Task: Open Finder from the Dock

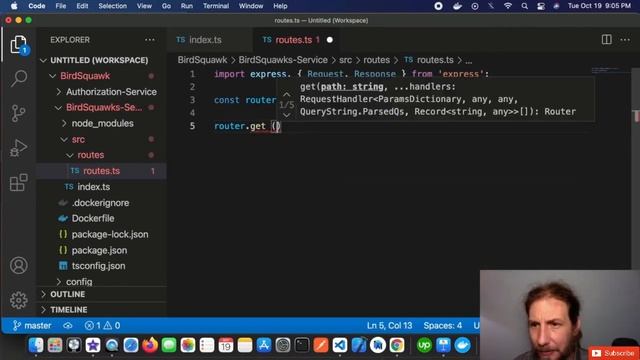Action: tap(36, 345)
